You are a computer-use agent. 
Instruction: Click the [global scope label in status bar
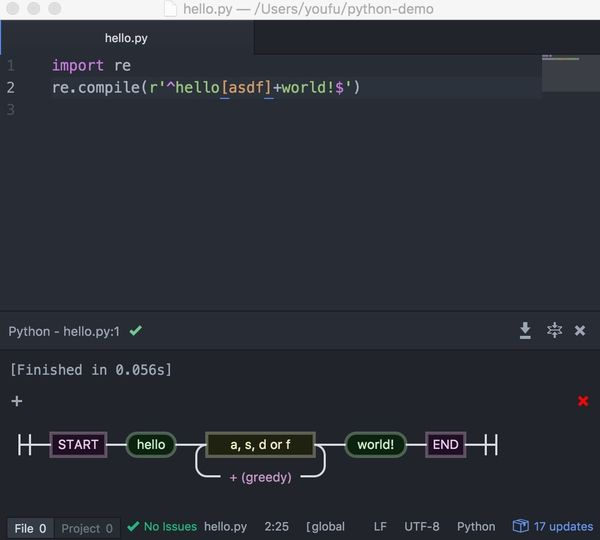(325, 527)
